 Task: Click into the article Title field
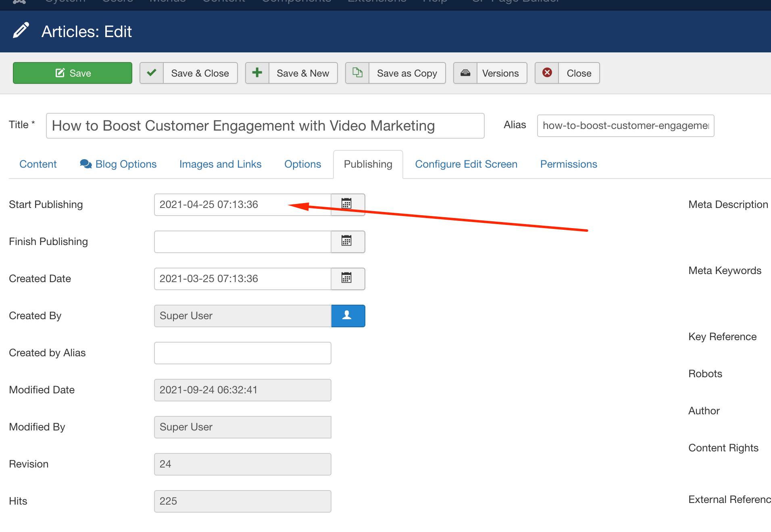pos(265,126)
